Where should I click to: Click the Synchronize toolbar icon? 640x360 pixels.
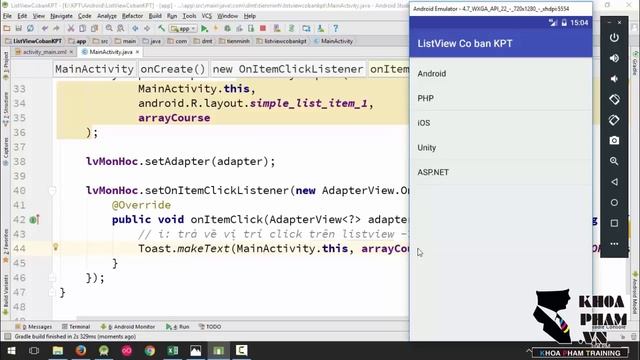pyautogui.click(x=30, y=29)
